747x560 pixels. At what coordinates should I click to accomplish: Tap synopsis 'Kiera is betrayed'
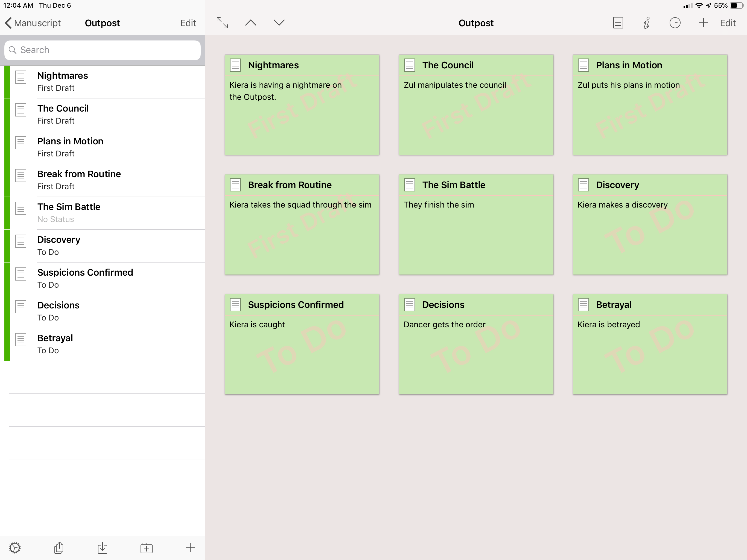(609, 324)
